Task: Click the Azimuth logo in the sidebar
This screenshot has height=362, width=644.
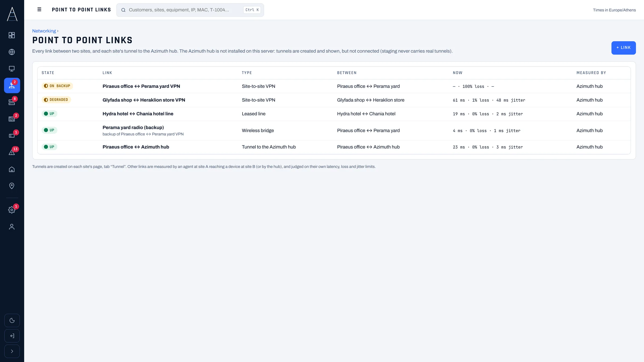Action: (x=12, y=14)
